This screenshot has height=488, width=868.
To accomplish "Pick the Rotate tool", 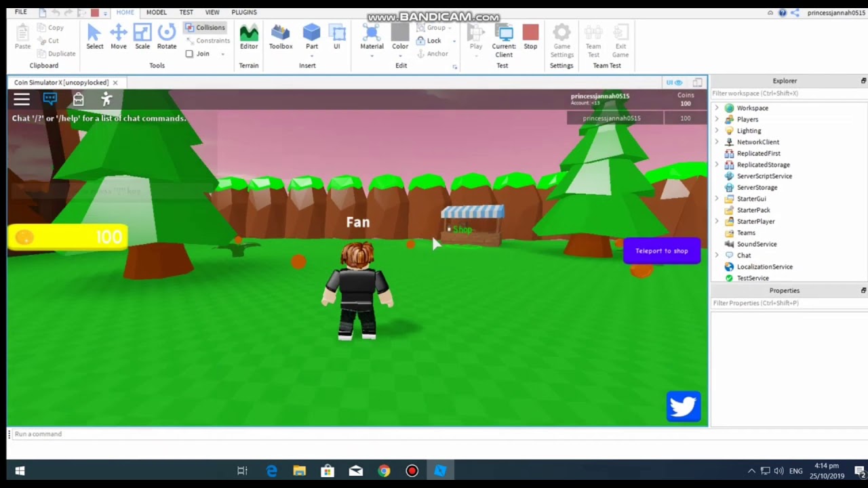I will point(167,37).
